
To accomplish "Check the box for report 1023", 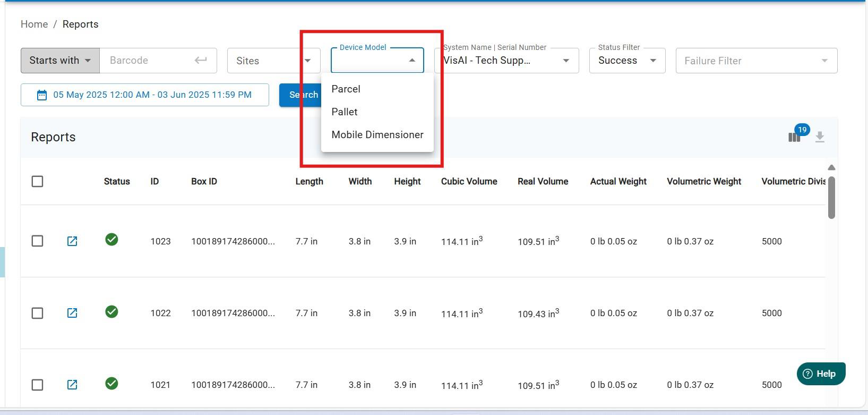I will pyautogui.click(x=37, y=241).
